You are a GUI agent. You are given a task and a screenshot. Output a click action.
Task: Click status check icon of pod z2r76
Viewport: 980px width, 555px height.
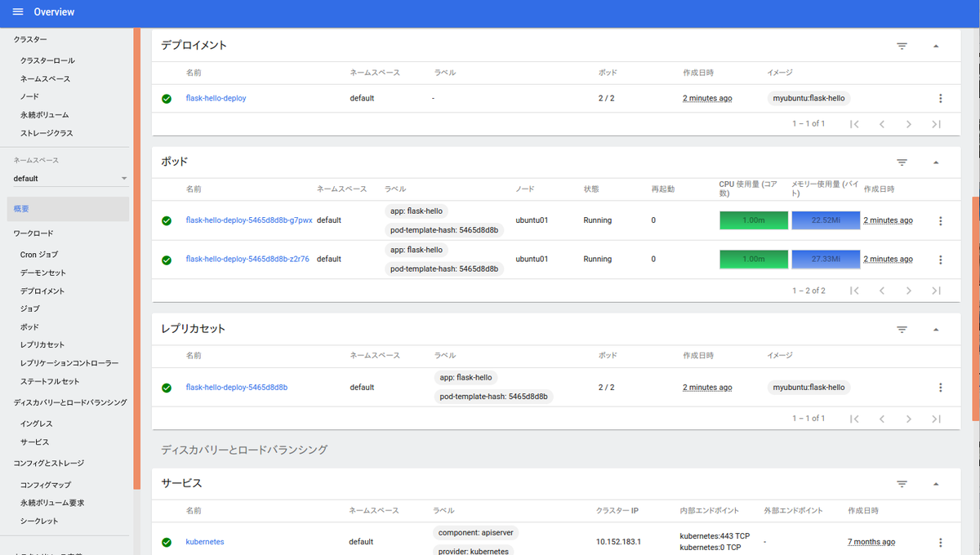point(167,260)
